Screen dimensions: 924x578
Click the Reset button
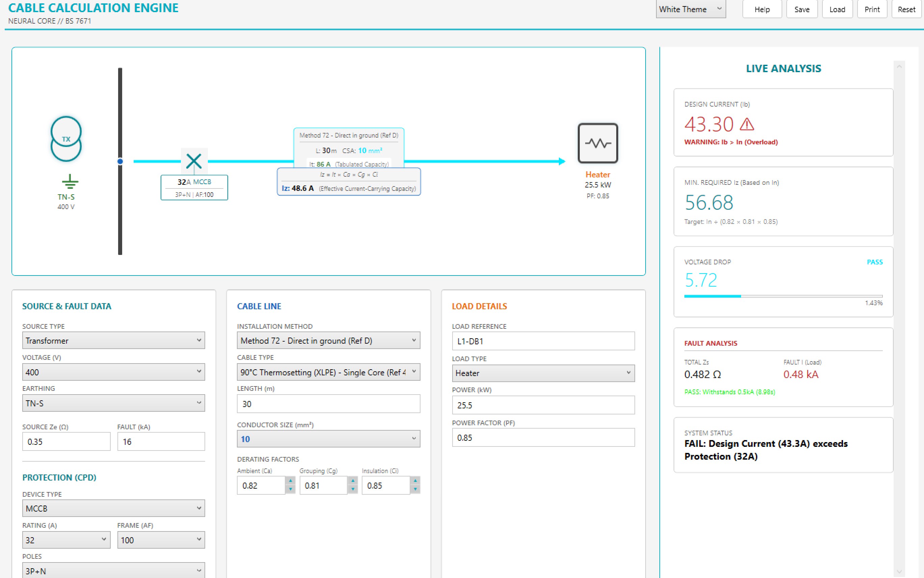(906, 9)
